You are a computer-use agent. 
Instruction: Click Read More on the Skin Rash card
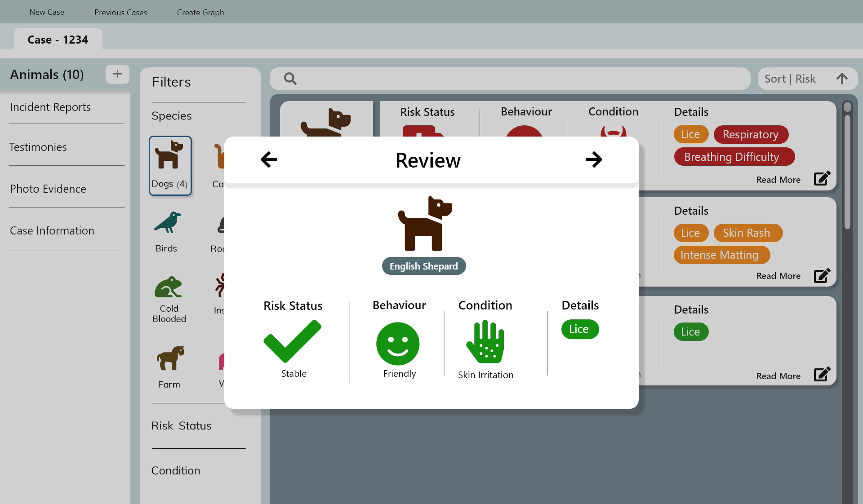coord(778,276)
